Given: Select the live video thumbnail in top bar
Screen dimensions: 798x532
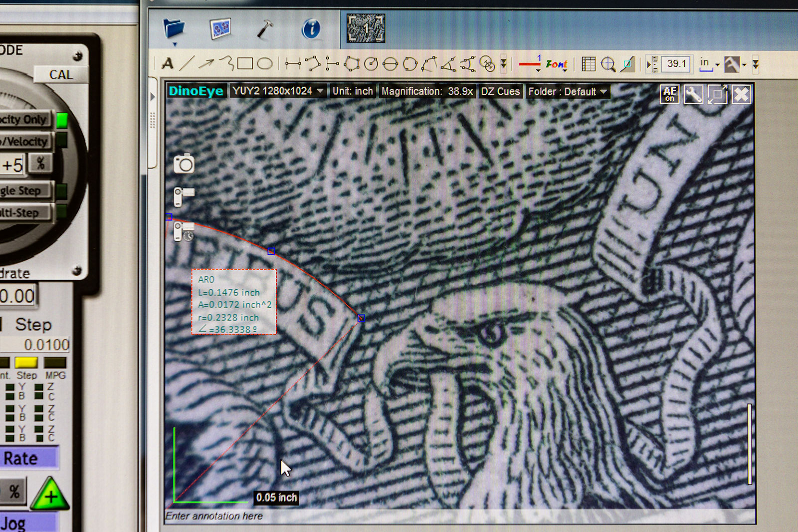Looking at the screenshot, I should [x=366, y=28].
